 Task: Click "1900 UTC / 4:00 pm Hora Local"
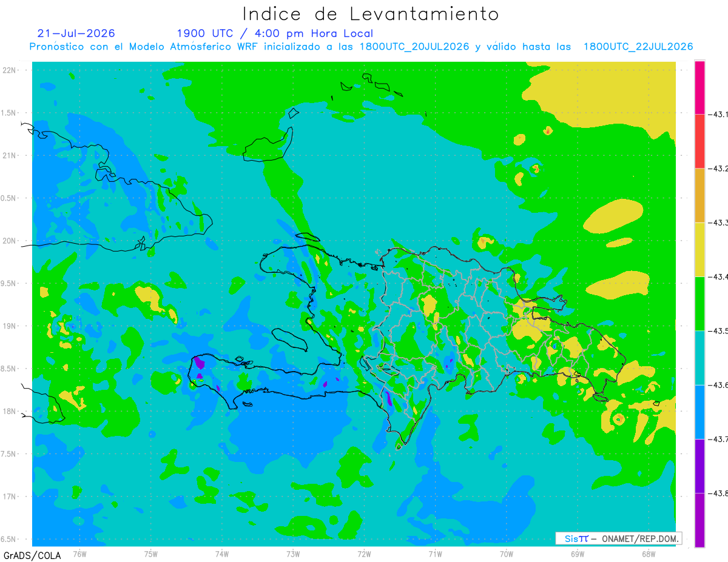(275, 33)
